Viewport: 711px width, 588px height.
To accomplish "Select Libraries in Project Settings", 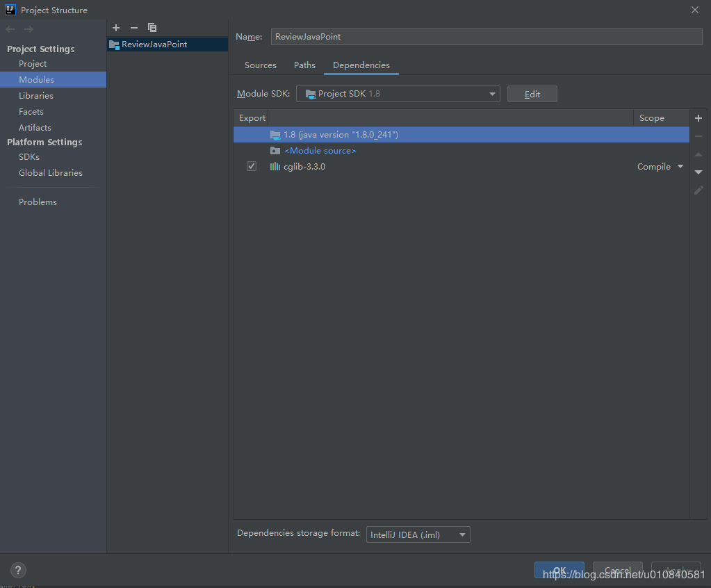I will pos(36,96).
